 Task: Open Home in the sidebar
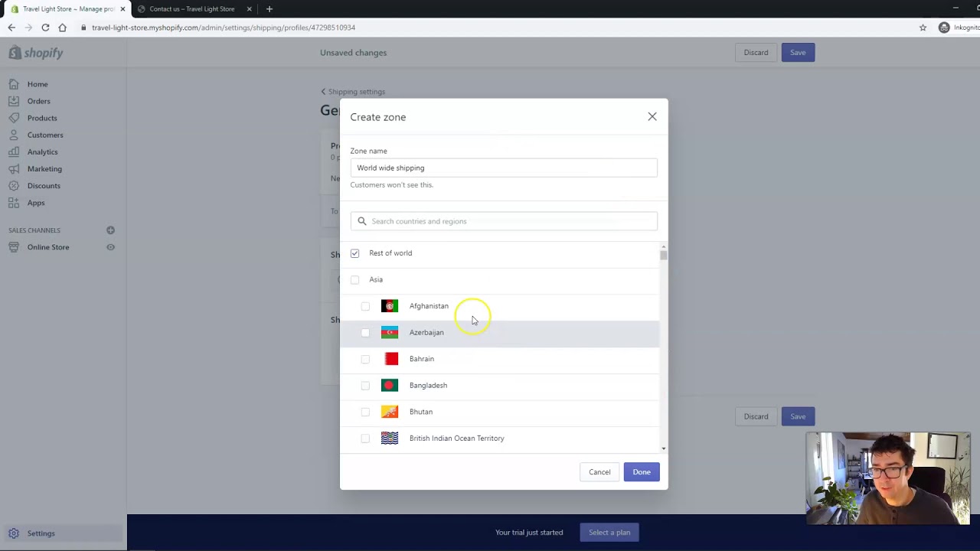coord(38,84)
